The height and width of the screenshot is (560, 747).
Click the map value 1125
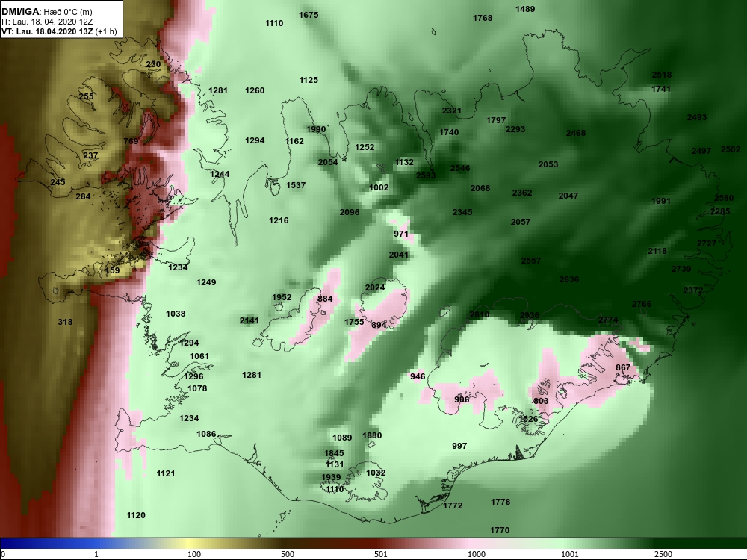tap(309, 80)
